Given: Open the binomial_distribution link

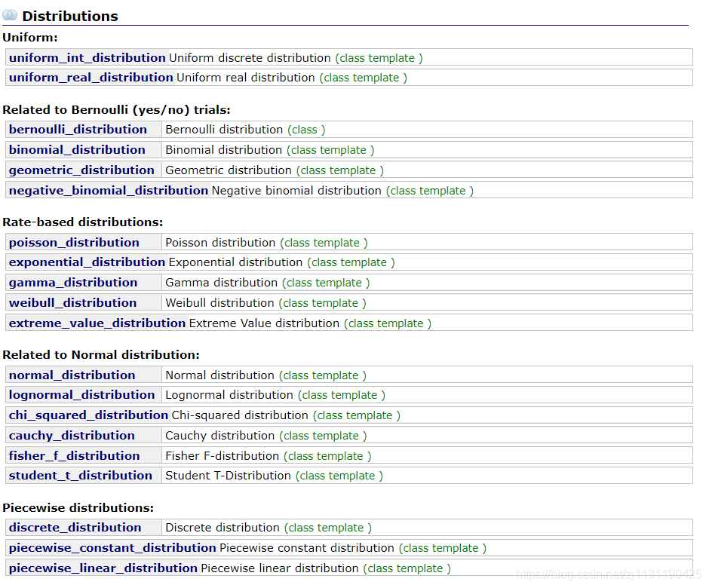Looking at the screenshot, I should pyautogui.click(x=77, y=150).
